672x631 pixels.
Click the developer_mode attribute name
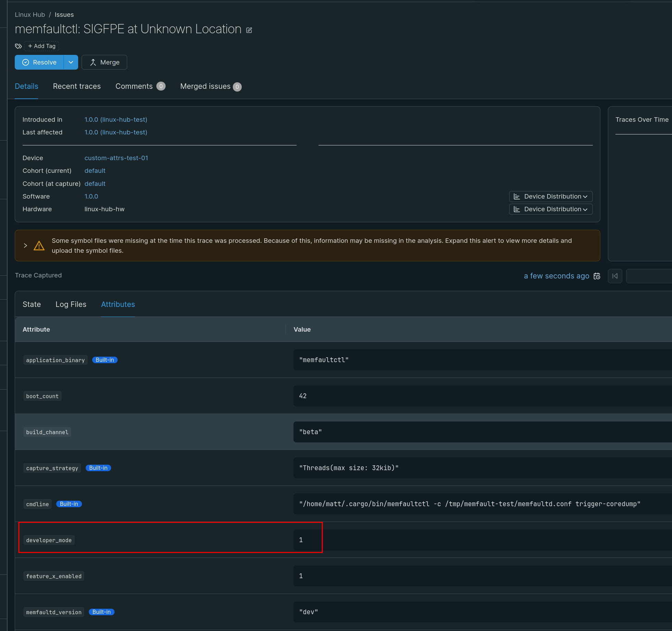click(49, 540)
